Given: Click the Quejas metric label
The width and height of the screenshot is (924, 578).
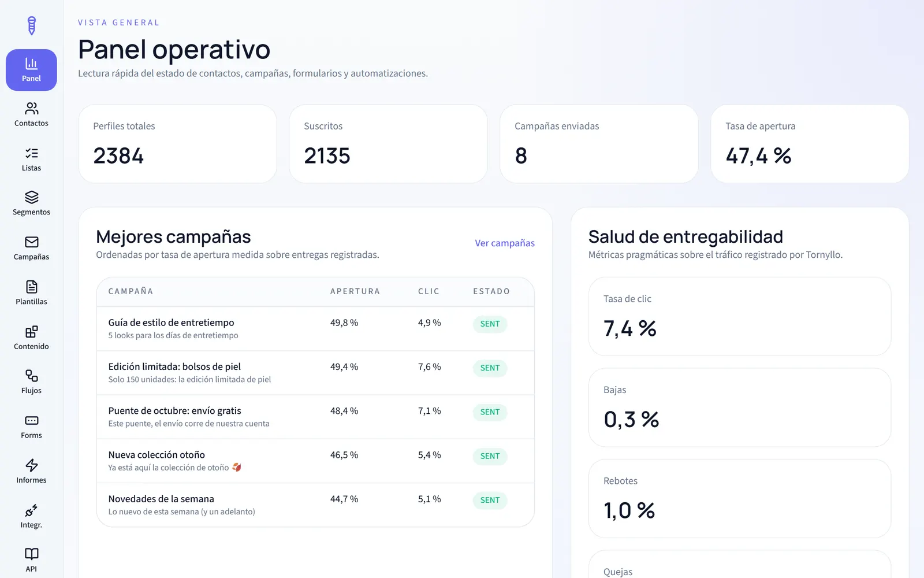Looking at the screenshot, I should point(618,572).
